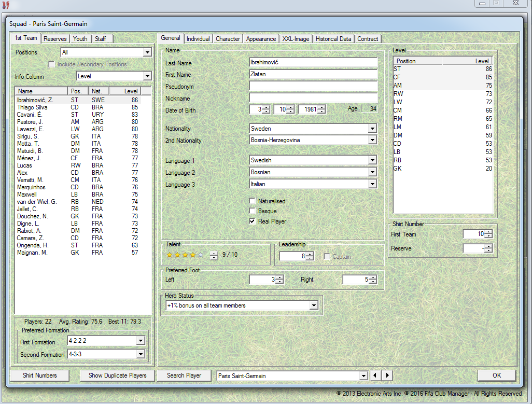The image size is (532, 404).
Task: Open the Historical Data tab
Action: (333, 39)
